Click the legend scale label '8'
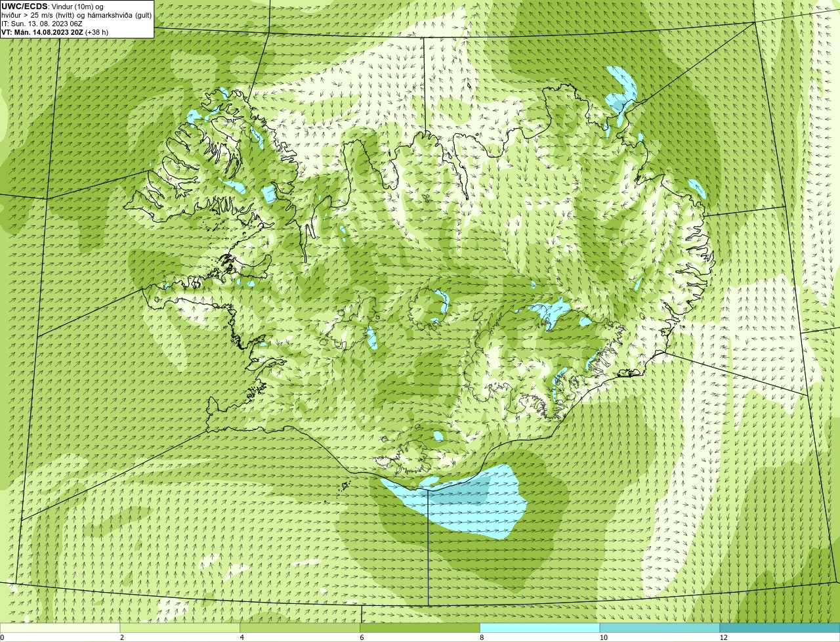 pyautogui.click(x=482, y=637)
